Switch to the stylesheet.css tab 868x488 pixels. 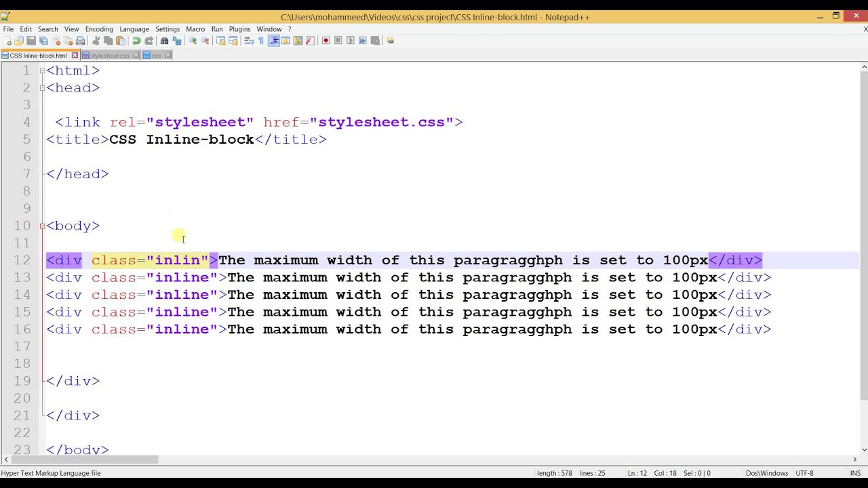109,56
